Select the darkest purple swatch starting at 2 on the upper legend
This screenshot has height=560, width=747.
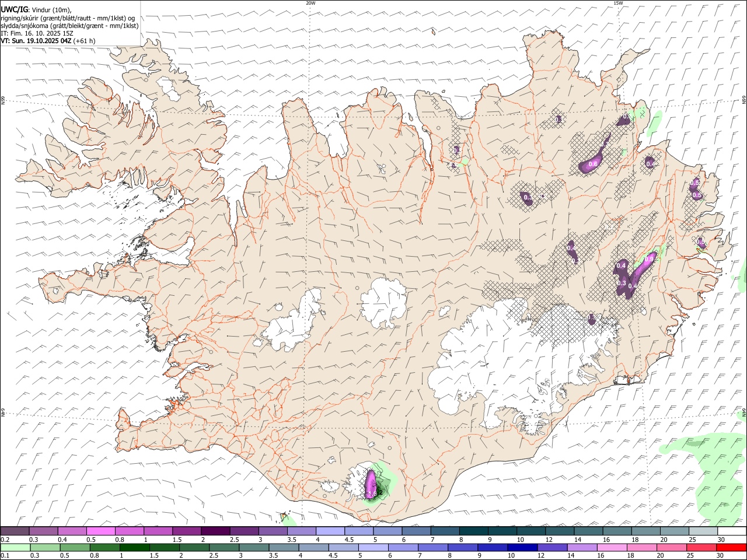coord(215,531)
